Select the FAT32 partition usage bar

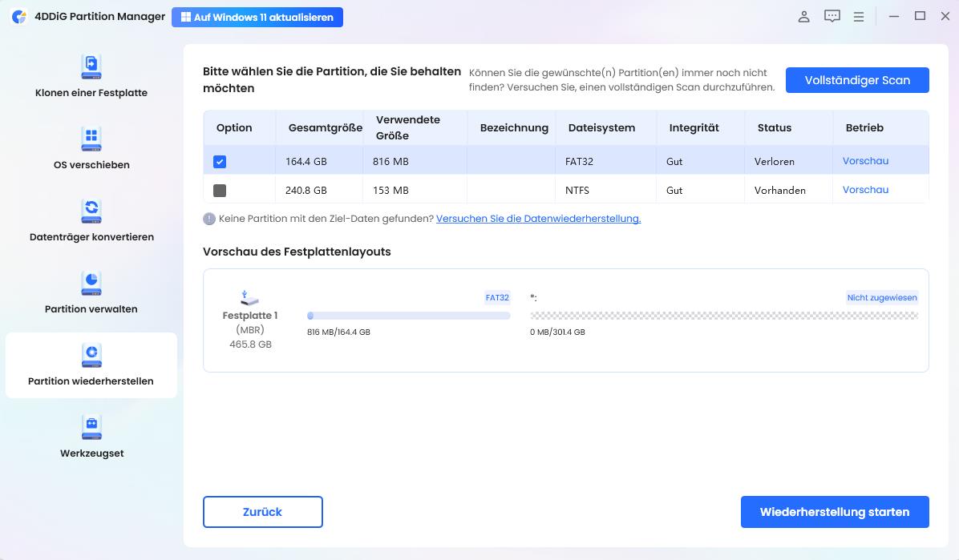(408, 316)
